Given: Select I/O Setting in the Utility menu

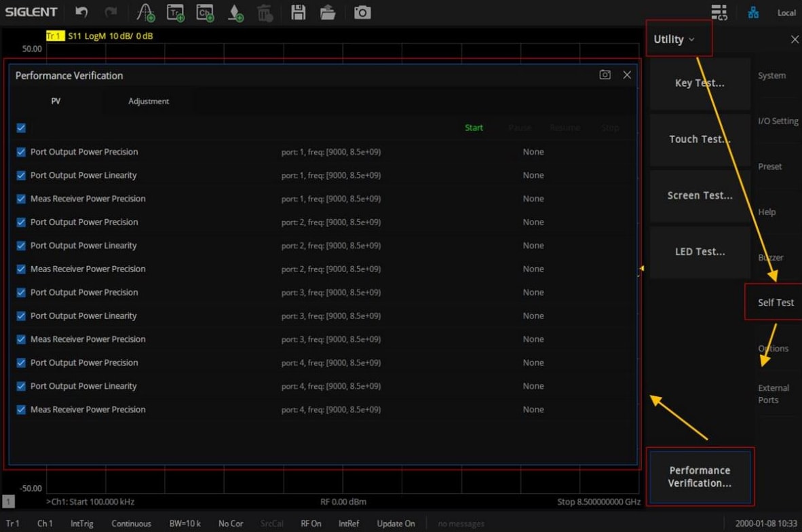Looking at the screenshot, I should pos(778,121).
